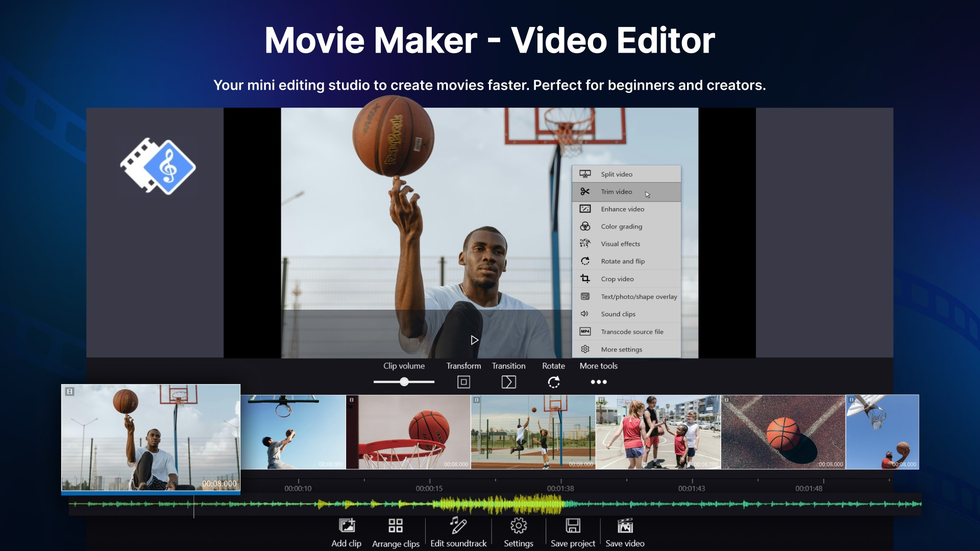The width and height of the screenshot is (980, 551).
Task: Click the Movie Maker app logo
Action: (158, 166)
